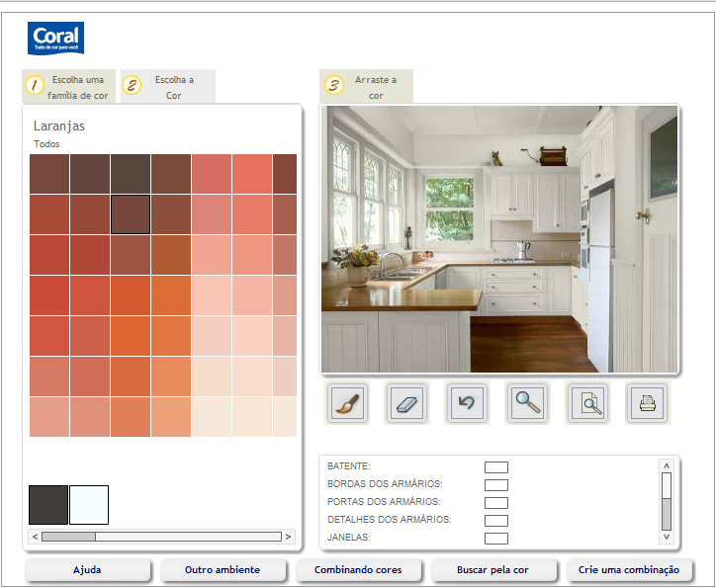Viewport: 716px width, 588px height.
Task: Pick the dark charcoal recent color swatch
Action: [48, 505]
